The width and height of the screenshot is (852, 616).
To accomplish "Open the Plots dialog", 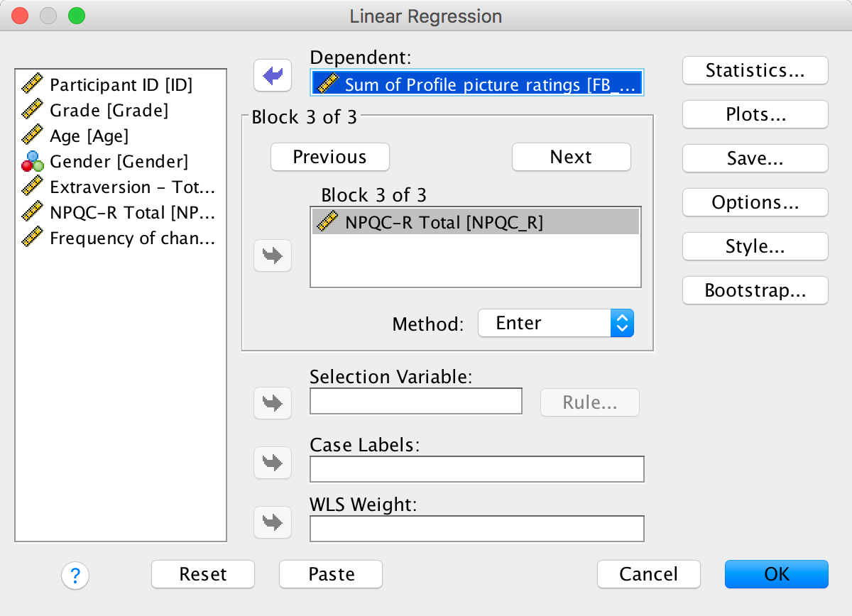I will (x=755, y=114).
